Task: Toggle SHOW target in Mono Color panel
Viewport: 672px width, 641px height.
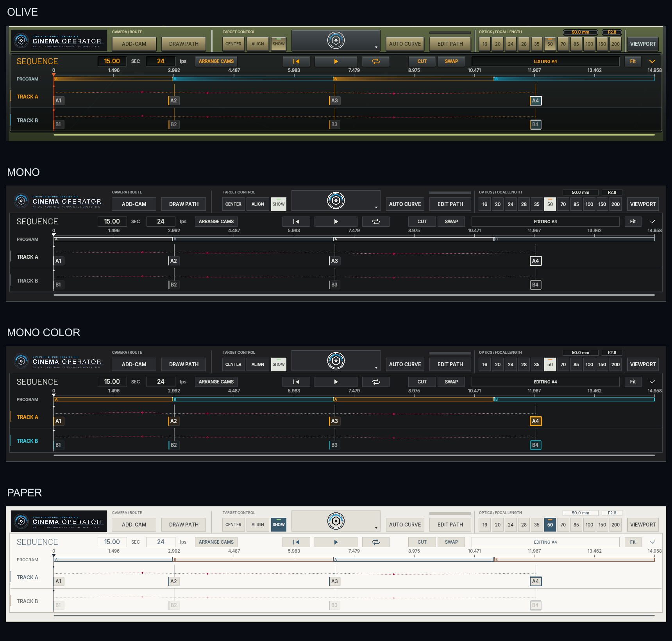Action: point(279,364)
